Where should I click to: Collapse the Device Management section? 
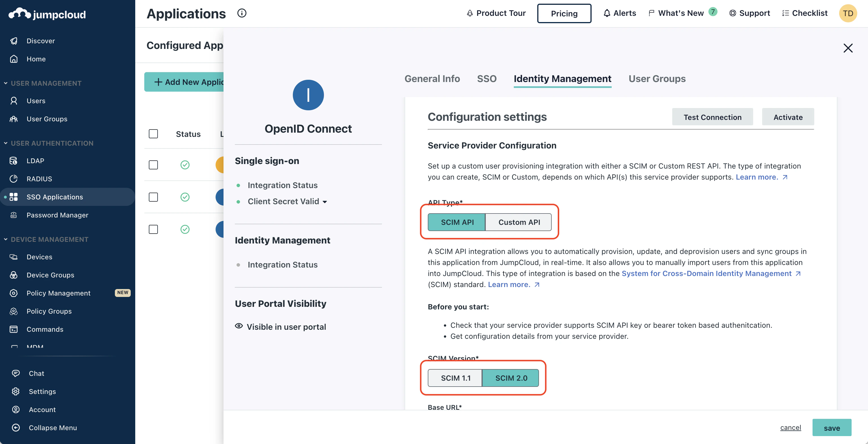click(x=6, y=240)
